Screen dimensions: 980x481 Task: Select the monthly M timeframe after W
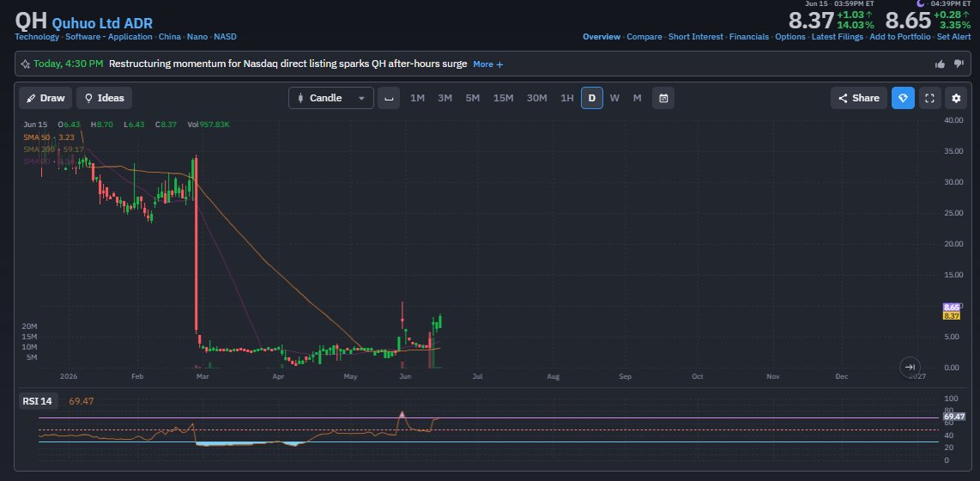coord(638,98)
